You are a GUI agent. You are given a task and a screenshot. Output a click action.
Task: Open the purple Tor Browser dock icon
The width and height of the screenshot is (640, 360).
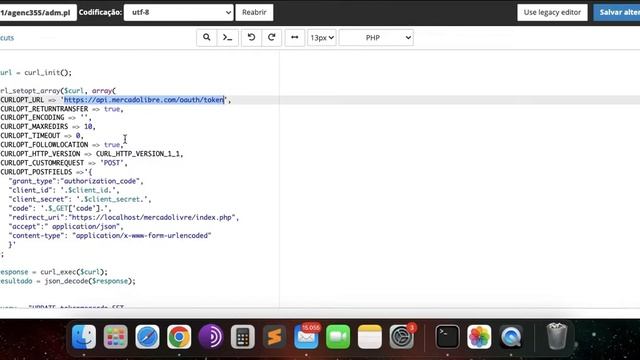[211, 337]
